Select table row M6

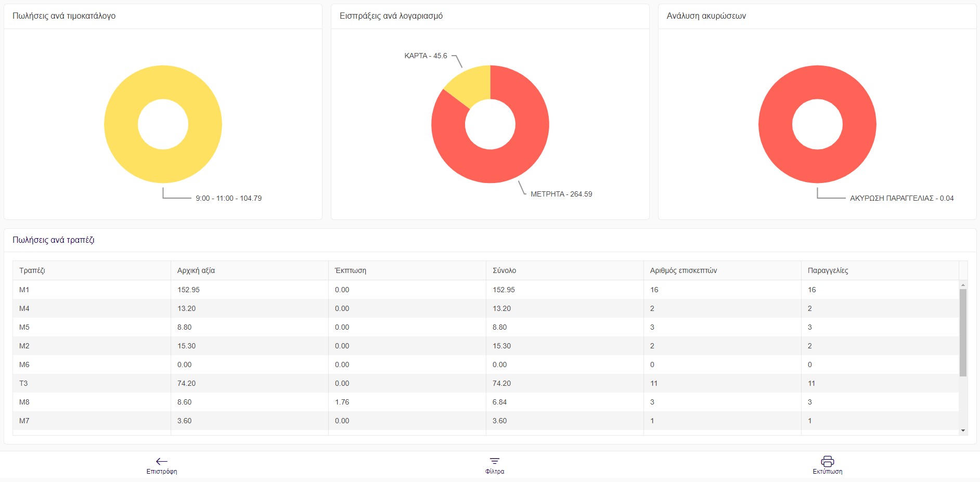(486, 364)
